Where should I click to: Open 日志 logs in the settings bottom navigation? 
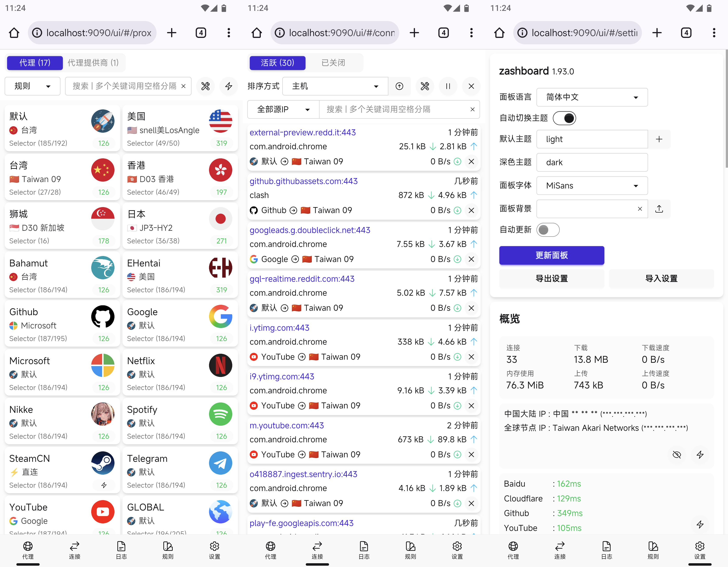[x=606, y=550]
